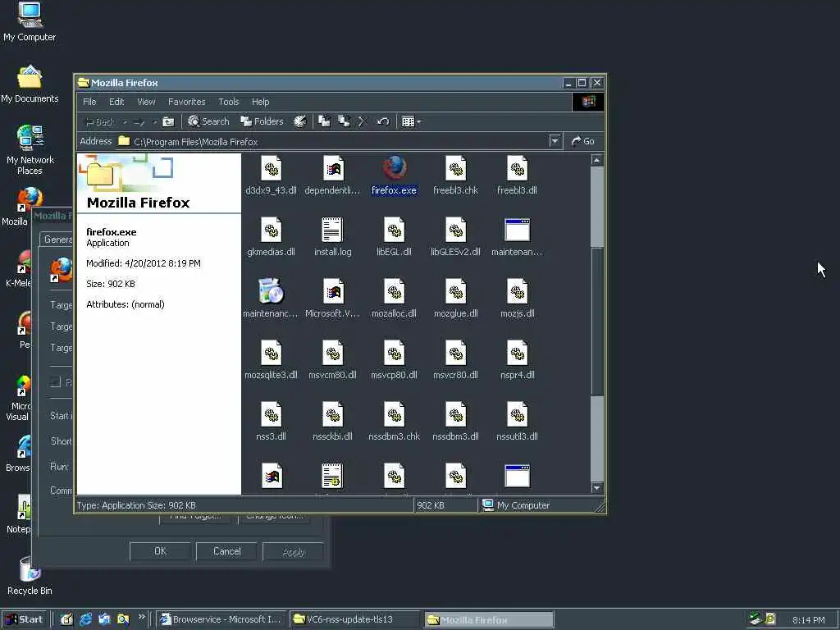This screenshot has width=840, height=630.
Task: Select the freebl3.dll file
Action: point(517,176)
